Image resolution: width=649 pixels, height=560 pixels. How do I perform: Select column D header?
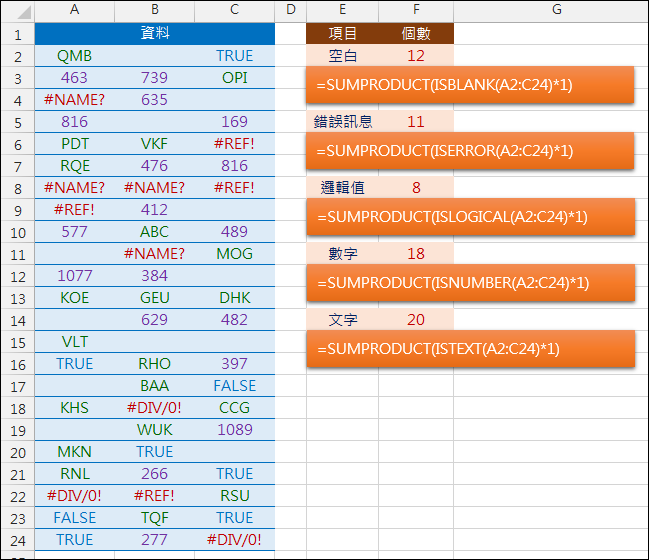(x=291, y=10)
